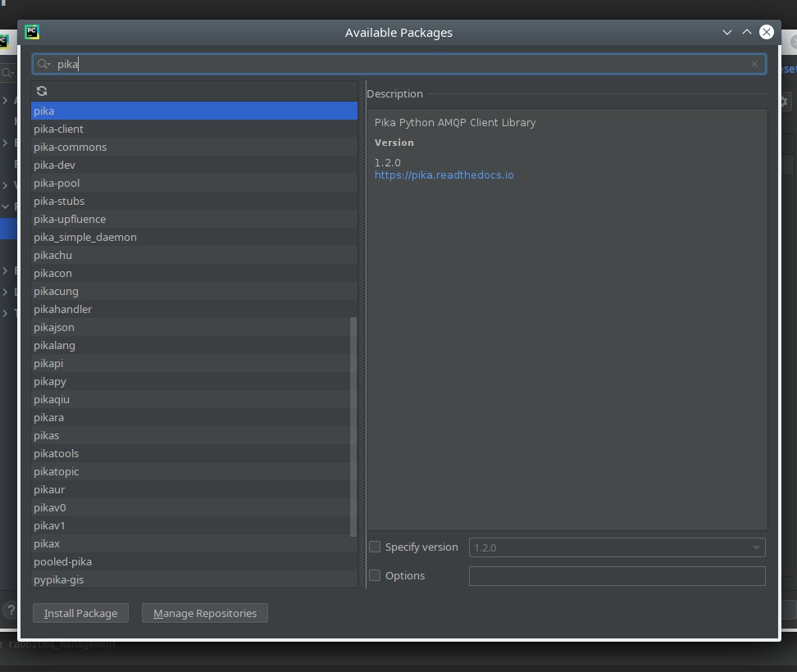This screenshot has width=797, height=672.
Task: Select the pikacon package
Action: point(194,273)
